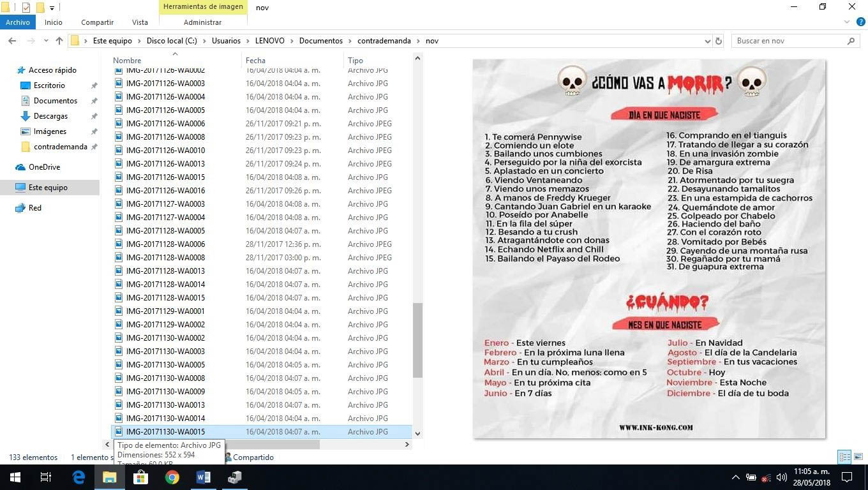The height and width of the screenshot is (490, 868).
Task: Open Google Chrome from the taskbar
Action: tap(172, 477)
